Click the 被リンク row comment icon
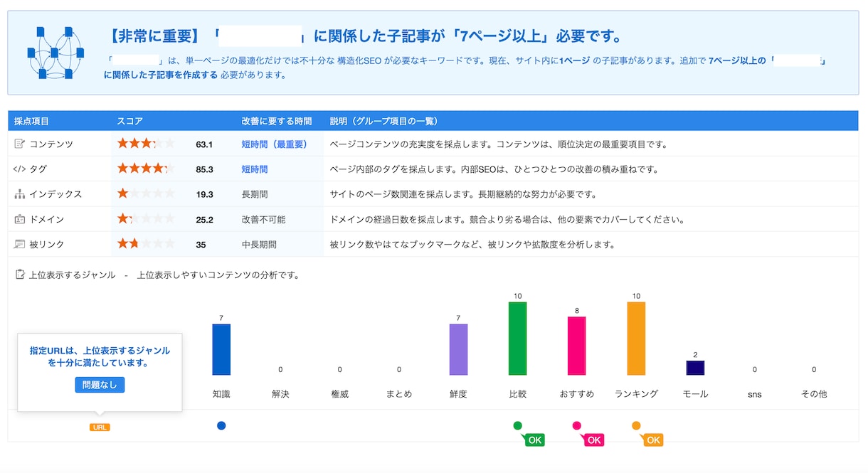The height and width of the screenshot is (473, 868). click(19, 244)
